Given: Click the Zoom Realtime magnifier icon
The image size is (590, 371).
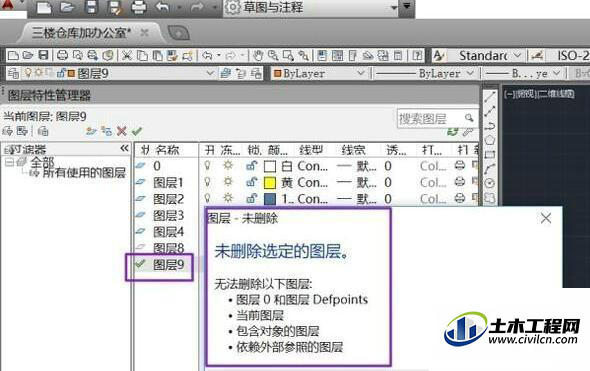Looking at the screenshot, I should [273, 56].
